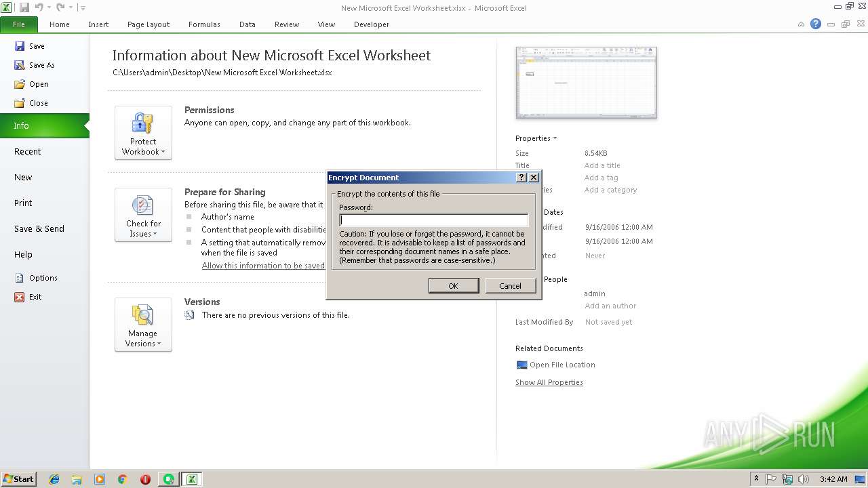Open the Manage Versions dropdown button
The width and height of the screenshot is (868, 488).
coord(143,325)
